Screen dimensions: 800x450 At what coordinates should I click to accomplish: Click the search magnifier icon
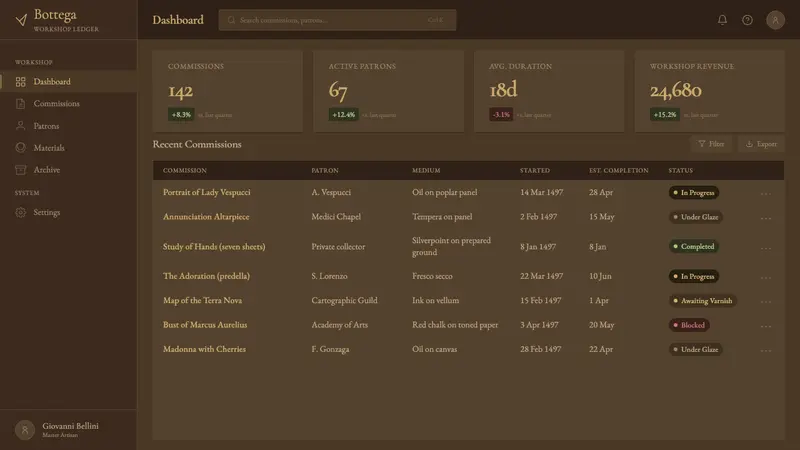click(231, 20)
